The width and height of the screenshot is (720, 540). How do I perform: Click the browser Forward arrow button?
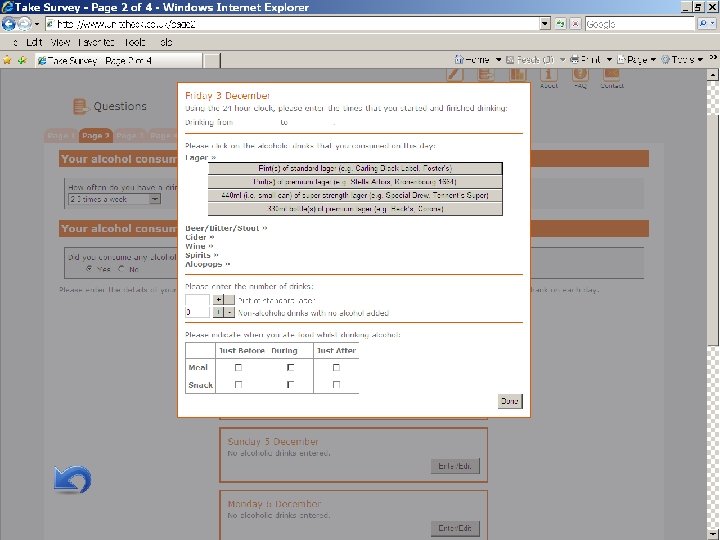tap(24, 23)
